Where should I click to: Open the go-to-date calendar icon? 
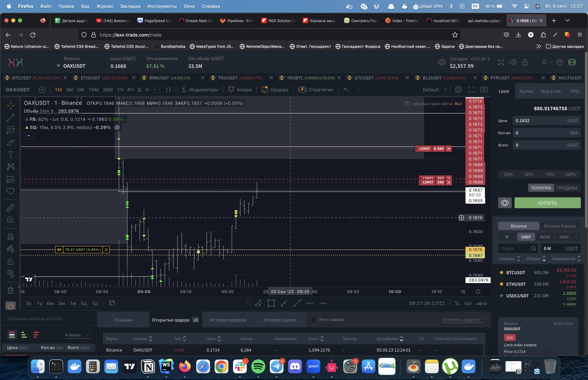click(112, 303)
